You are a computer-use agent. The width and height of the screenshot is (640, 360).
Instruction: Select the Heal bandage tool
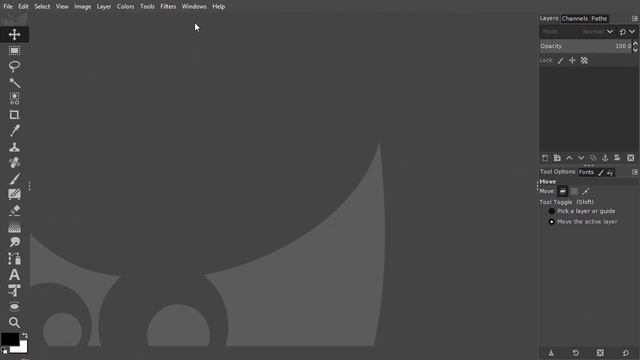14,162
